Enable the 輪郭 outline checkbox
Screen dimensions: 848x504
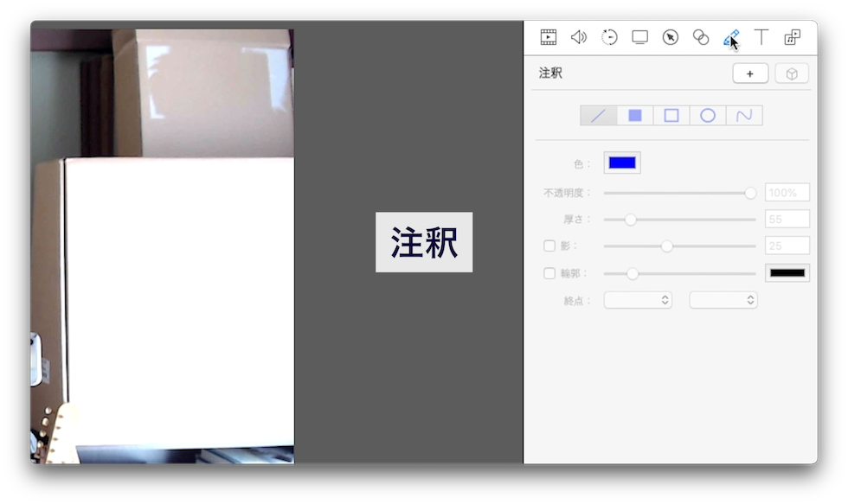[x=549, y=273]
